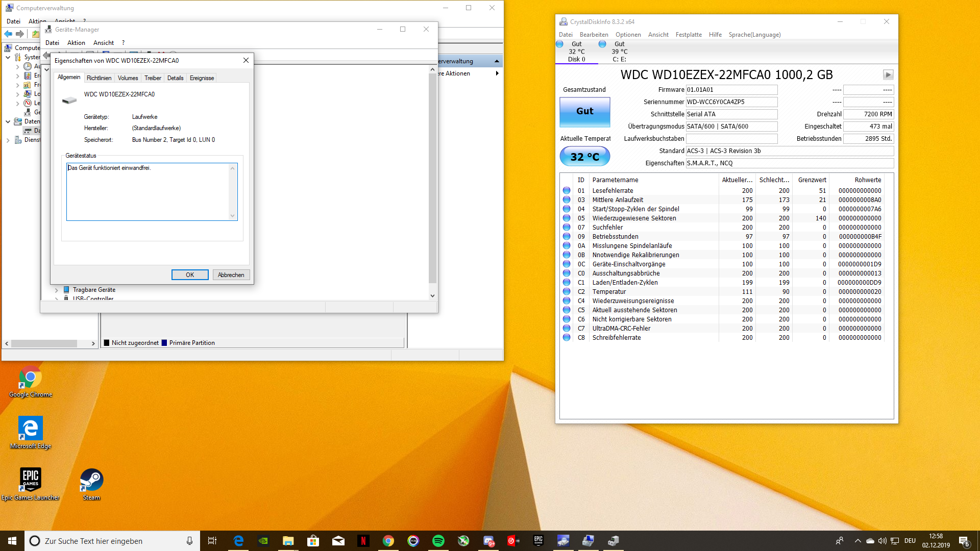Open the Volumes tab
This screenshot has width=980, height=551.
(128, 78)
